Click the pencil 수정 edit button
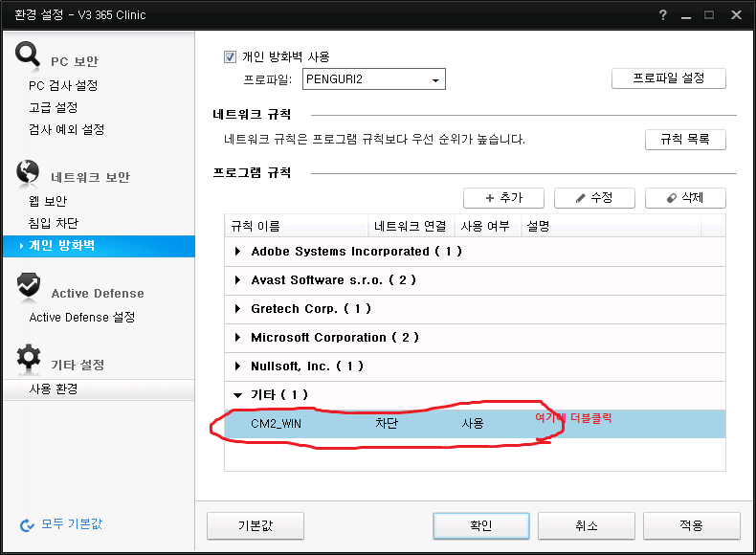This screenshot has width=756, height=555. [x=594, y=198]
